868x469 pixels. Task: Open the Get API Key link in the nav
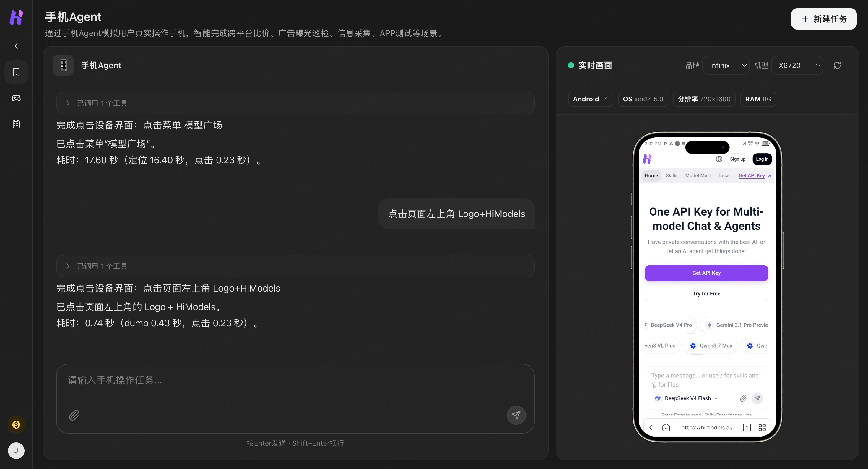[x=755, y=175]
